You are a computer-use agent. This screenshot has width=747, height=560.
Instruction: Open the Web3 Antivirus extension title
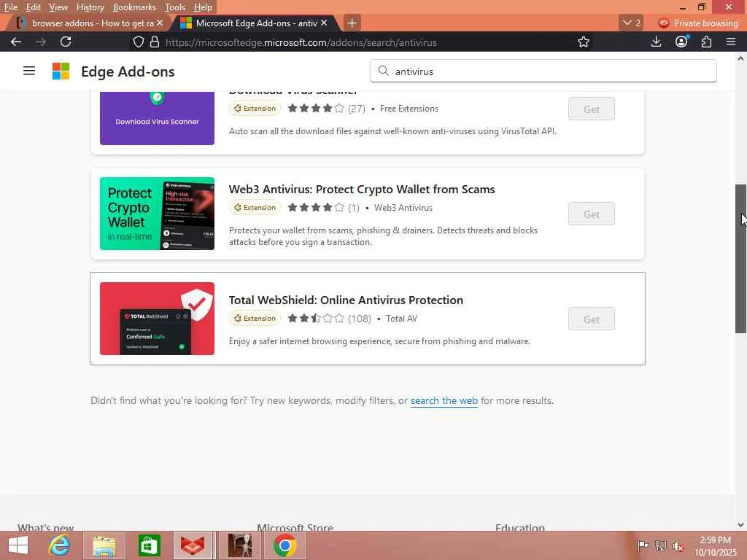pyautogui.click(x=362, y=189)
